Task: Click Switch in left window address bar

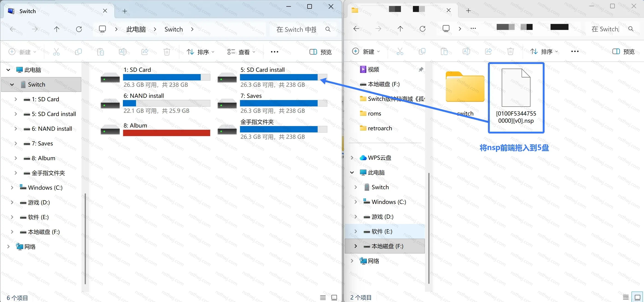Action: 174,29
